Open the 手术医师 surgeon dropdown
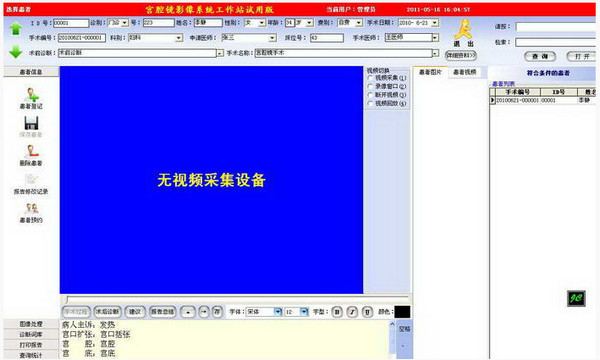 435,37
